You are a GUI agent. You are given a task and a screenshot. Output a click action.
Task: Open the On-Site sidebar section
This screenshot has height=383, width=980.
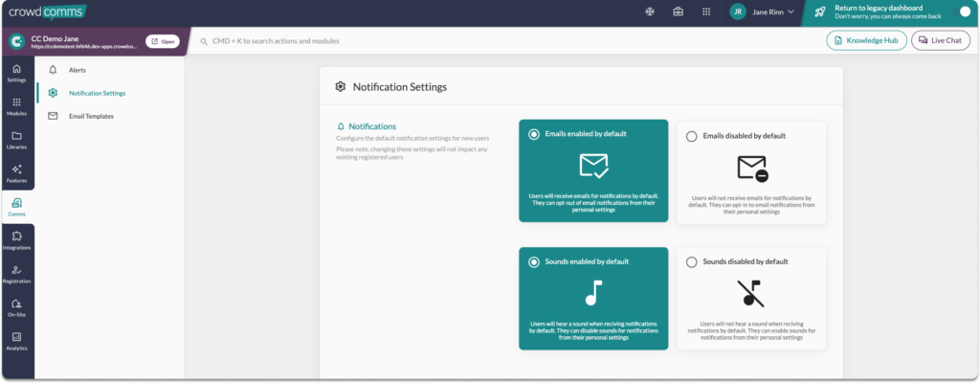16,307
